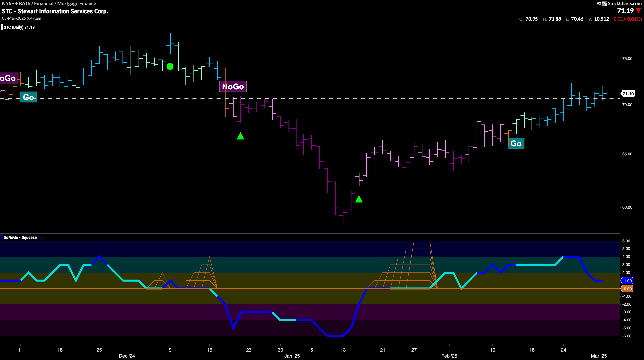Click the GoNoGo - Squeeze panel label

pos(20,238)
